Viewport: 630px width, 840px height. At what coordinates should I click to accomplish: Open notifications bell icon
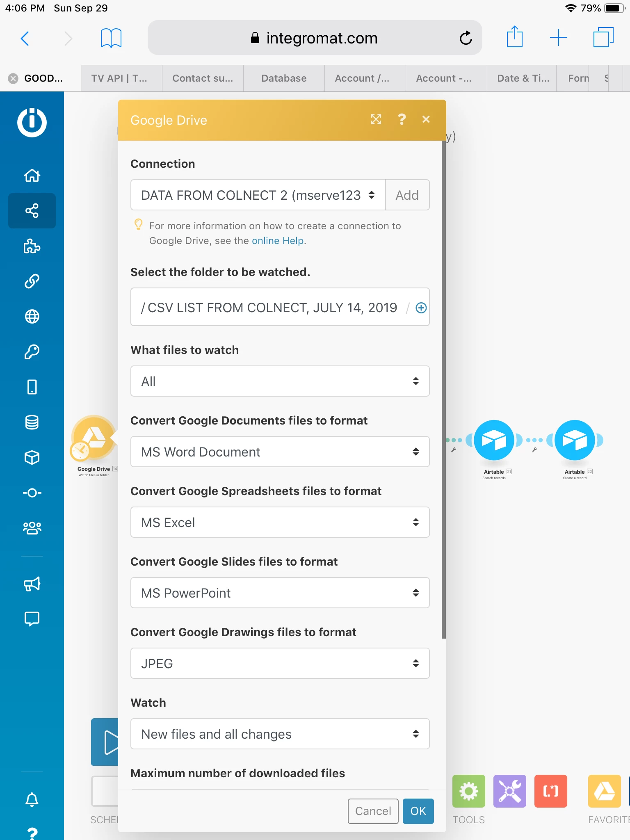pyautogui.click(x=32, y=799)
